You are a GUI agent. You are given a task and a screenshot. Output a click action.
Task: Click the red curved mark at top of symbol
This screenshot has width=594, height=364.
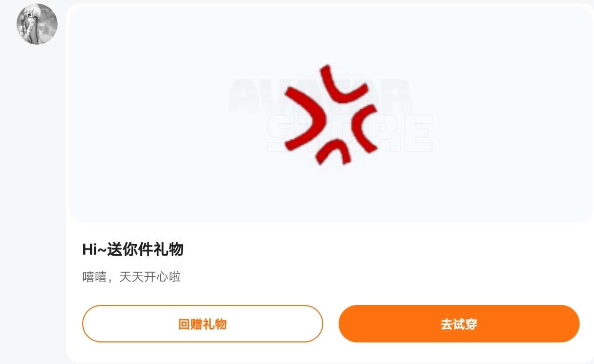tap(342, 84)
